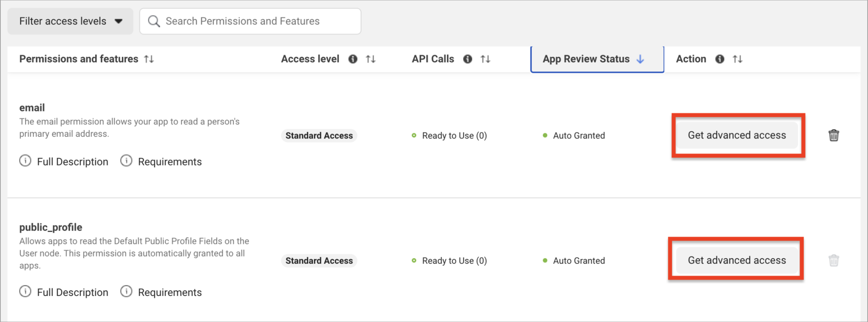Image resolution: width=868 pixels, height=322 pixels.
Task: Open Requirements for email permission
Action: 170,162
